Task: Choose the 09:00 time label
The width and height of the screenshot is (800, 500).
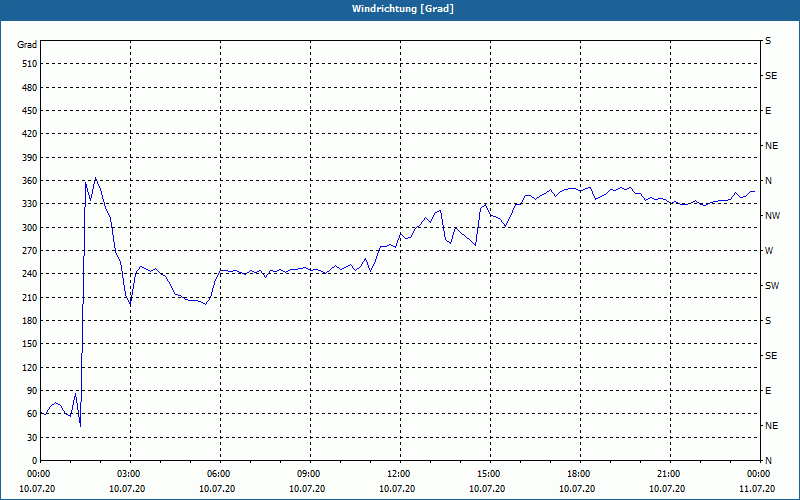Action: 308,474
